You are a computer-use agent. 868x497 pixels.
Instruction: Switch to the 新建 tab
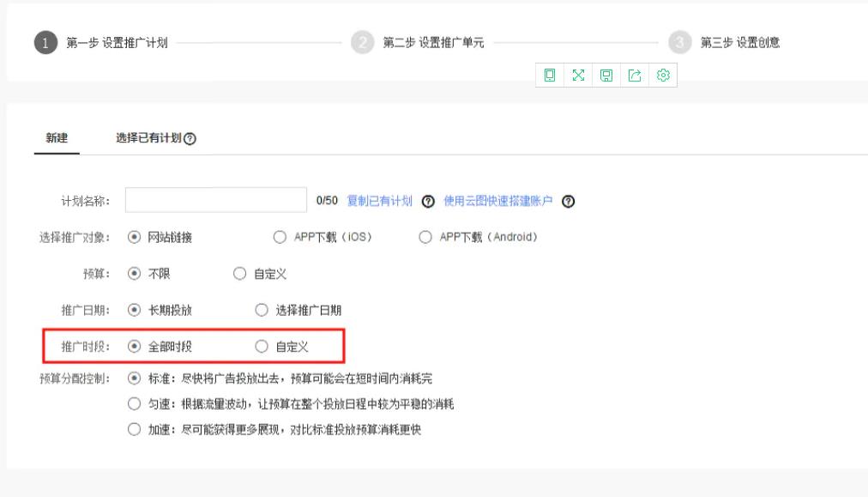[x=57, y=137]
